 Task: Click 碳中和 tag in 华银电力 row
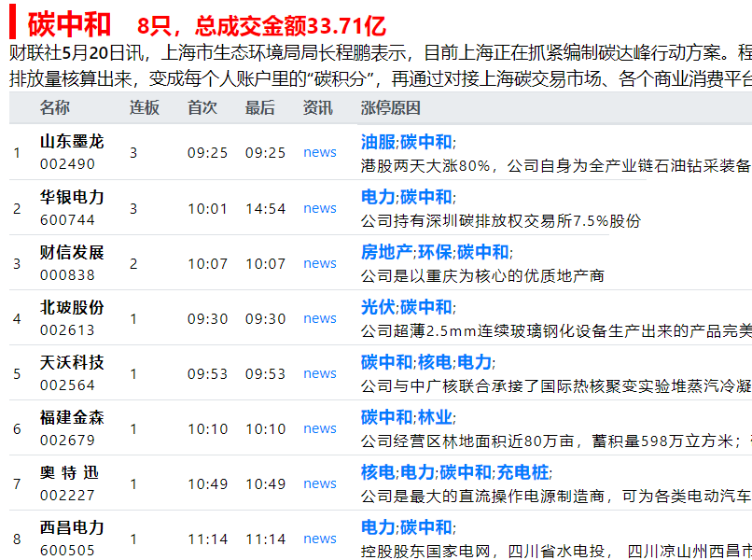pyautogui.click(x=425, y=197)
